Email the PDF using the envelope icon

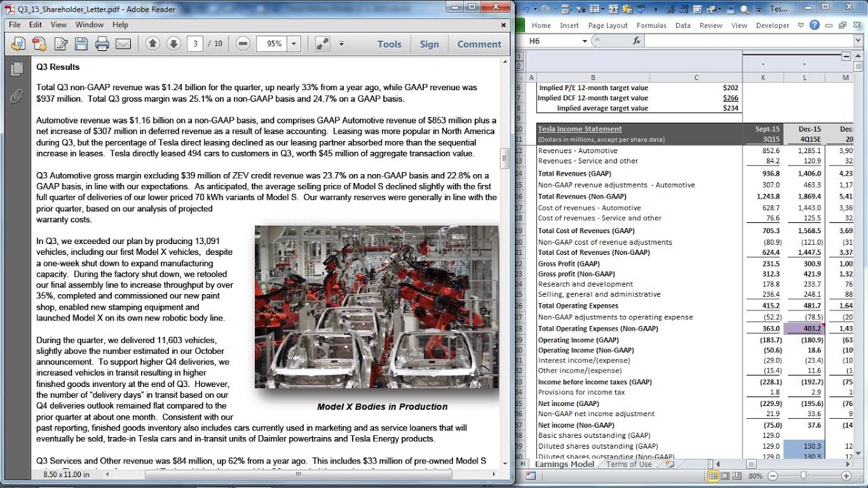(x=123, y=44)
